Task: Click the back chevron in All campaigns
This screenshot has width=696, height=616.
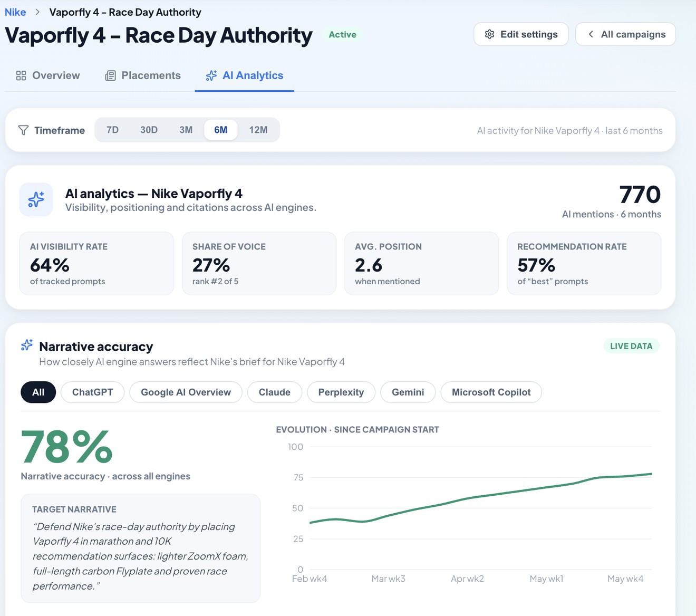Action: (591, 34)
